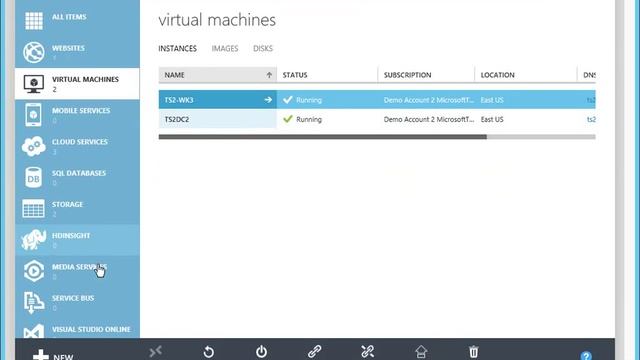Open the Storage table icon
640x360 pixels.
[x=33, y=209]
